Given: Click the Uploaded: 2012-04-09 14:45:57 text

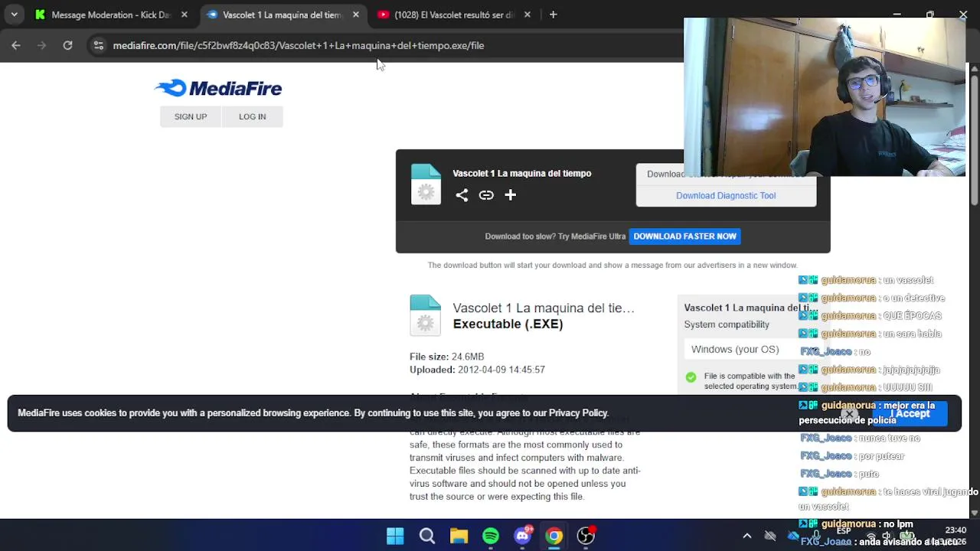Looking at the screenshot, I should point(478,370).
